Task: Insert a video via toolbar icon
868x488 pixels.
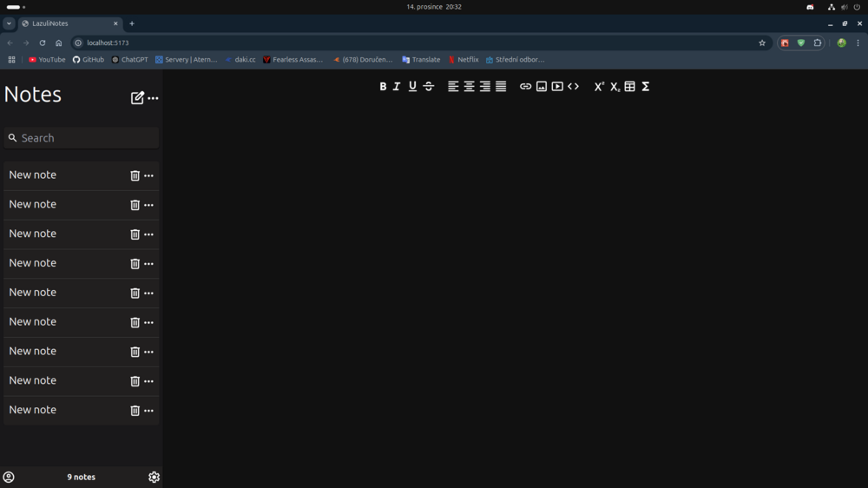Action: point(557,87)
